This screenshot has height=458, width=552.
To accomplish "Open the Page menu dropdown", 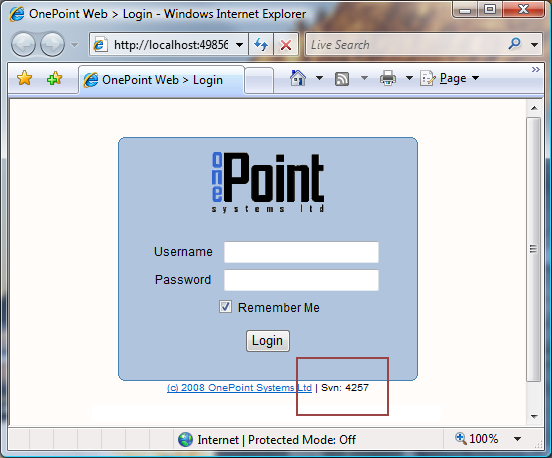I will (x=450, y=78).
